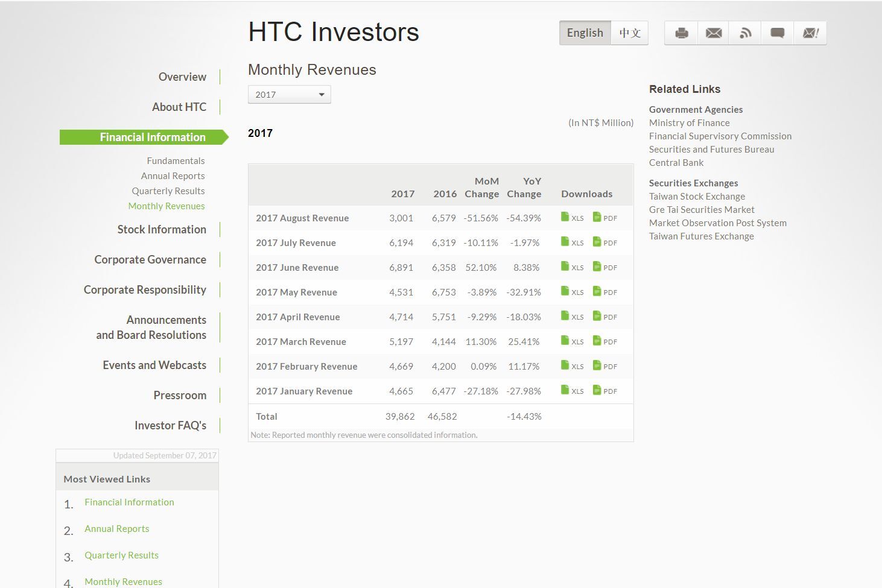The image size is (882, 588).
Task: Click the HTC Investors page title
Action: (334, 32)
